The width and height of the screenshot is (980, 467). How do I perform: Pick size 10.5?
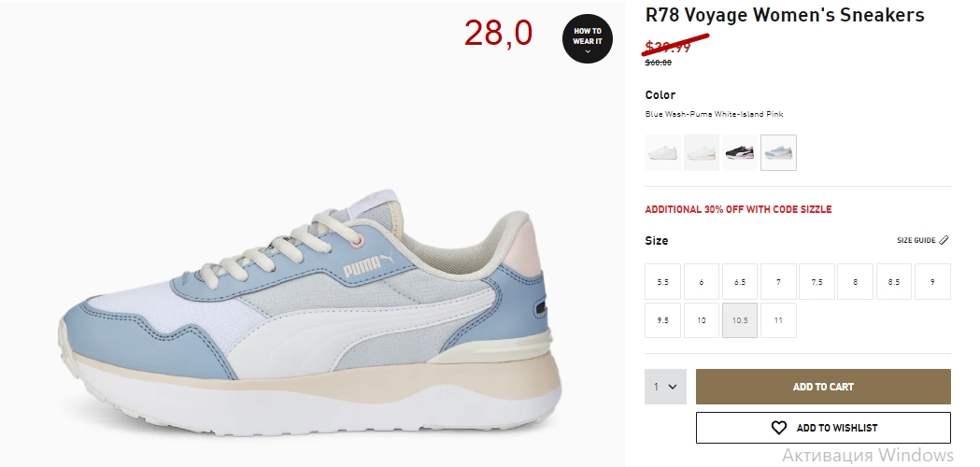[x=739, y=320]
